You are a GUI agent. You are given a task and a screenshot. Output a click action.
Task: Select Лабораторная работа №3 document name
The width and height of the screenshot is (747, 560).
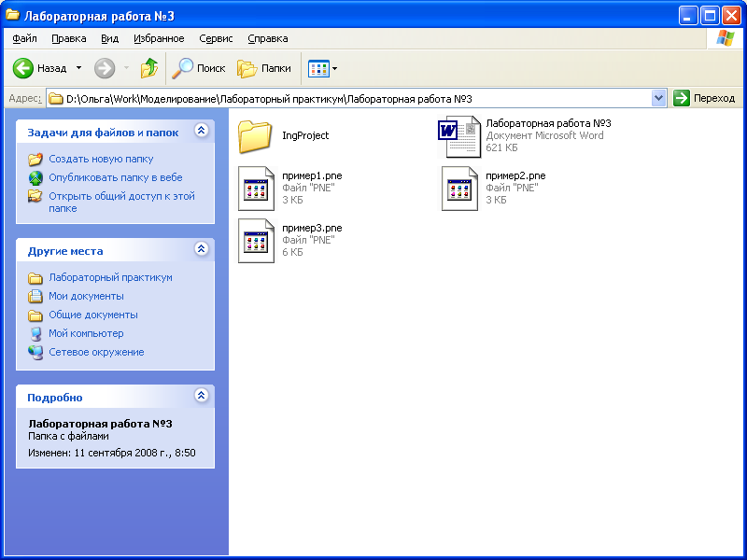[548, 123]
